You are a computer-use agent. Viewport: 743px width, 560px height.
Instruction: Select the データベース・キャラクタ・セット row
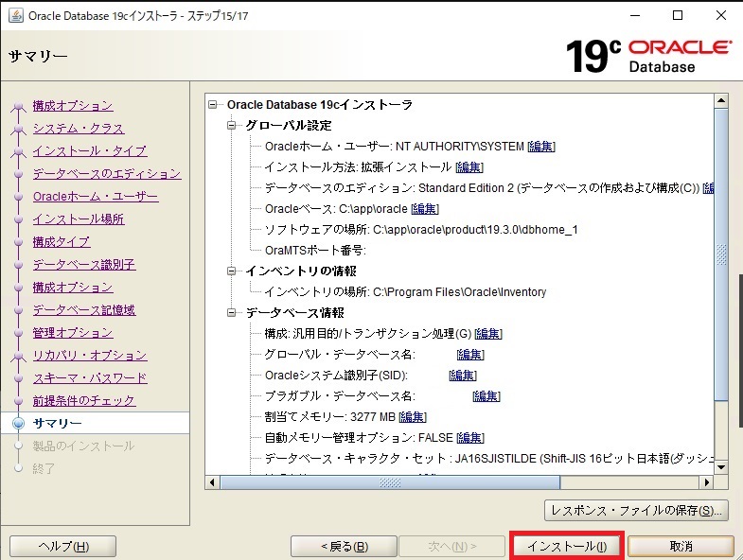[x=488, y=459]
